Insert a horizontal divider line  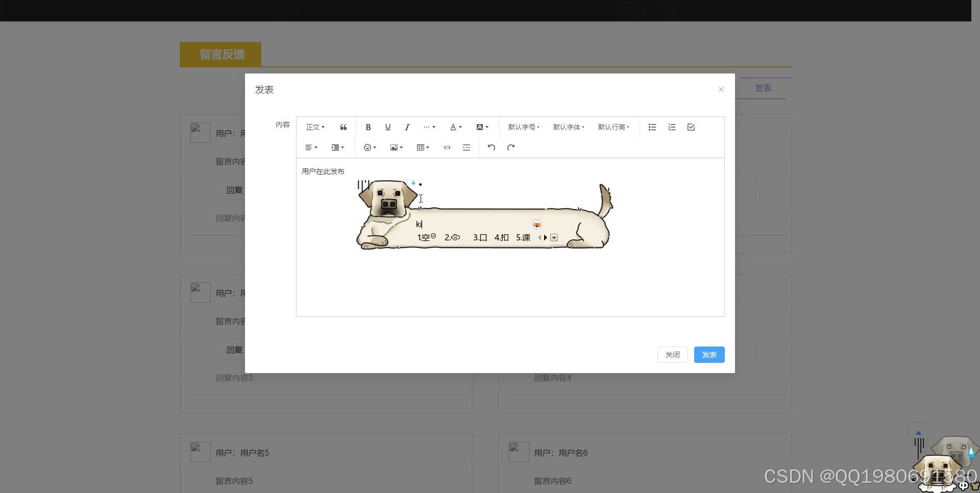click(x=467, y=147)
